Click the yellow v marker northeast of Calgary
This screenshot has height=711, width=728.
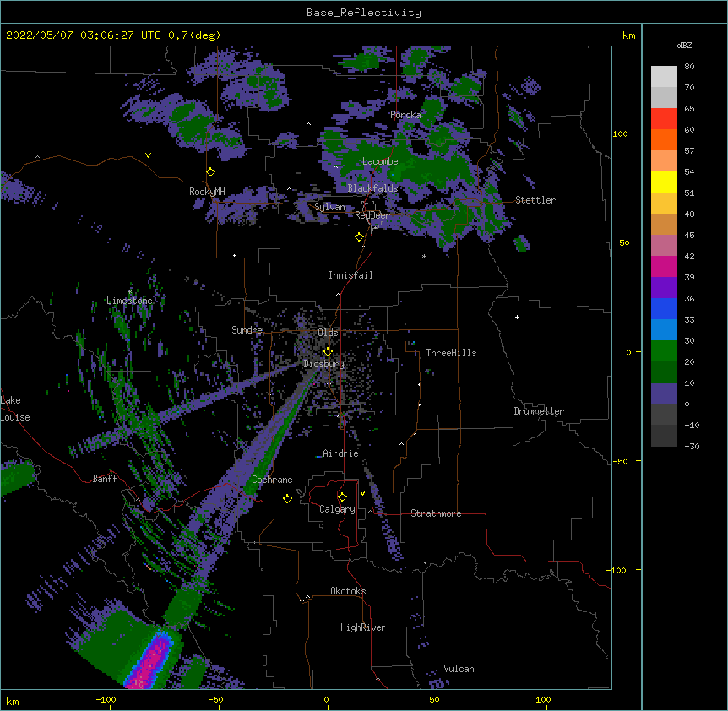click(x=362, y=493)
